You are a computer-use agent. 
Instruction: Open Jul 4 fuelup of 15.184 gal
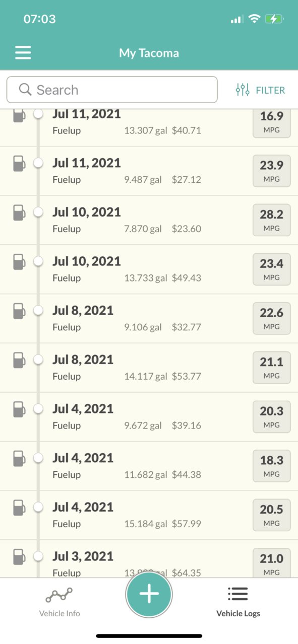pos(149,516)
